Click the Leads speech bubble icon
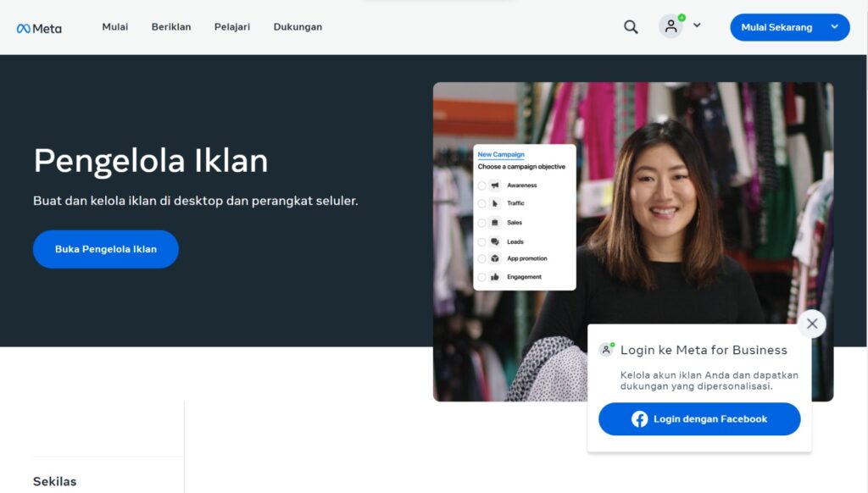Viewport: 868px width, 493px height. (495, 241)
